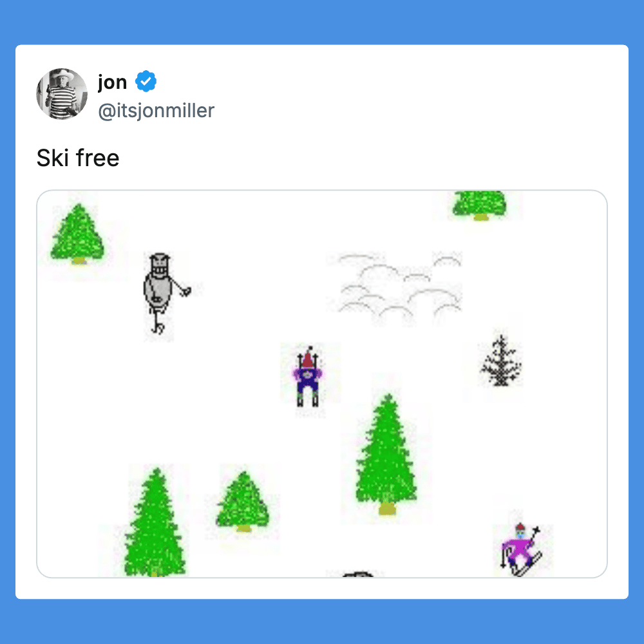This screenshot has height=644, width=644.
Task: Open the @itsjonmiller handle link
Action: click(x=156, y=111)
